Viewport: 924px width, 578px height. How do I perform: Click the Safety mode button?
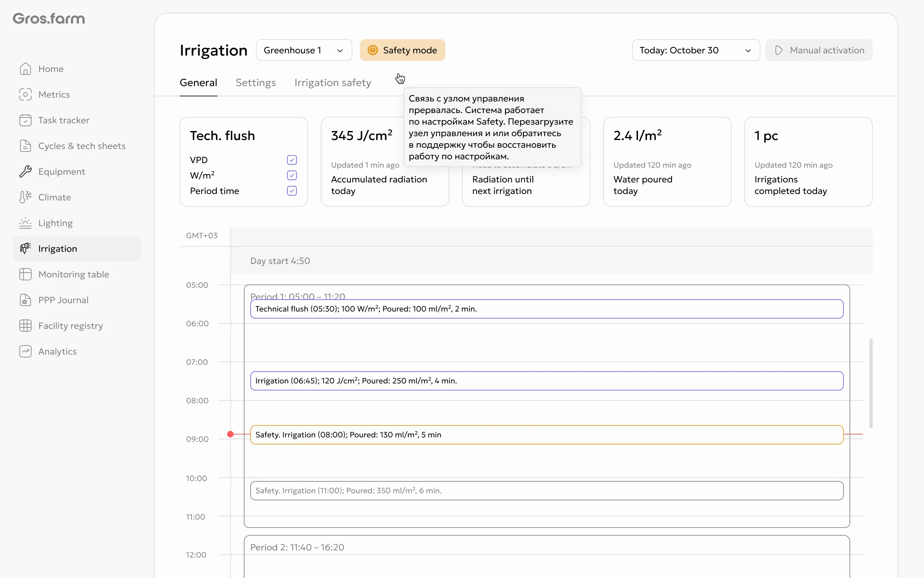coord(402,50)
